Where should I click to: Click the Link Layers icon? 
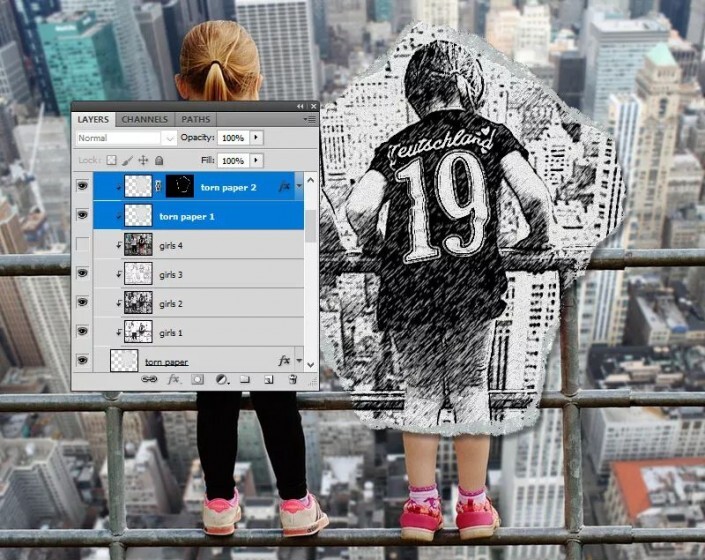(149, 380)
